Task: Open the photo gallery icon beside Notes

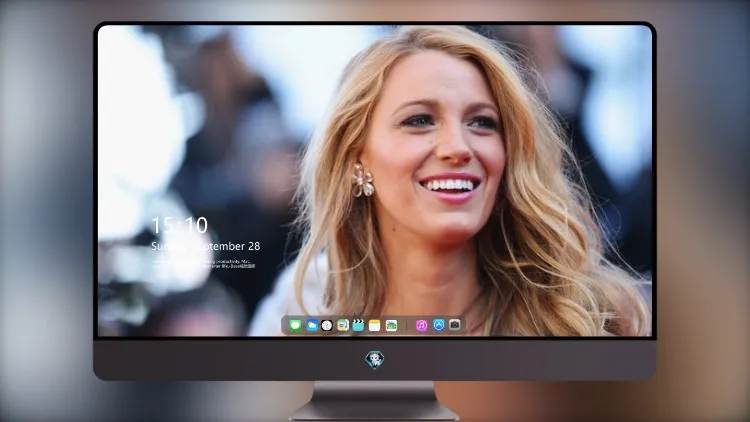Action: [x=391, y=325]
